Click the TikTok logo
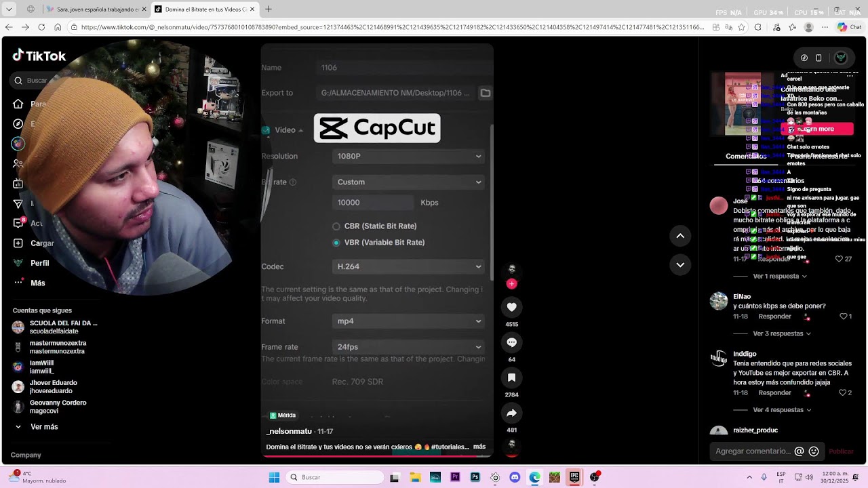Viewport: 868px width, 488px height. tap(39, 56)
